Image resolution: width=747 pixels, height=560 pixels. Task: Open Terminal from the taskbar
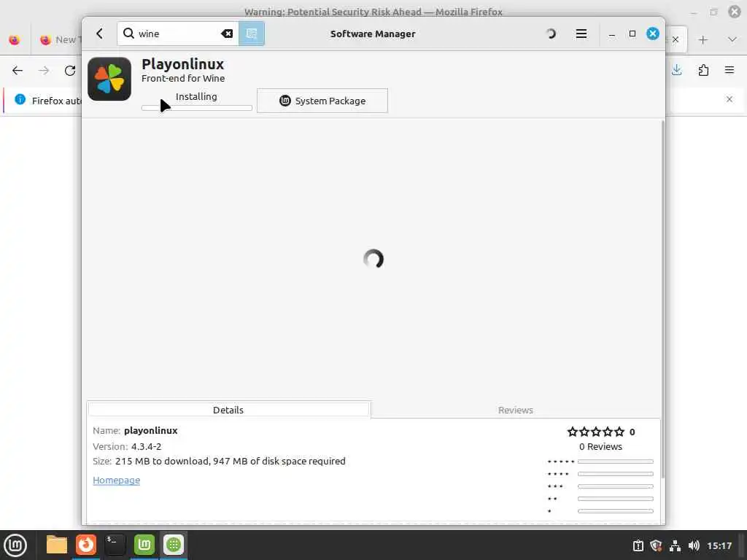click(x=115, y=545)
